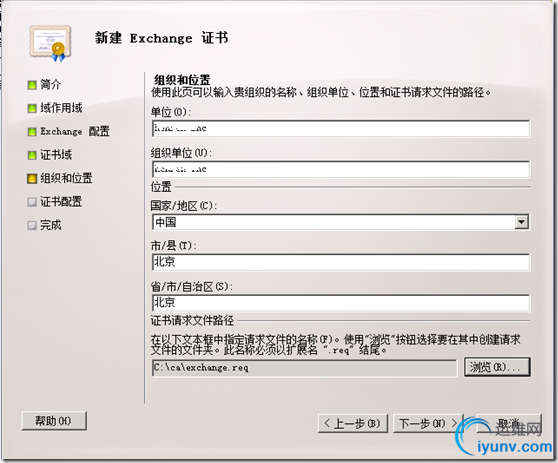Click into the 组织单位(U) text field
Screen dimensions: 558x463
coord(341,169)
